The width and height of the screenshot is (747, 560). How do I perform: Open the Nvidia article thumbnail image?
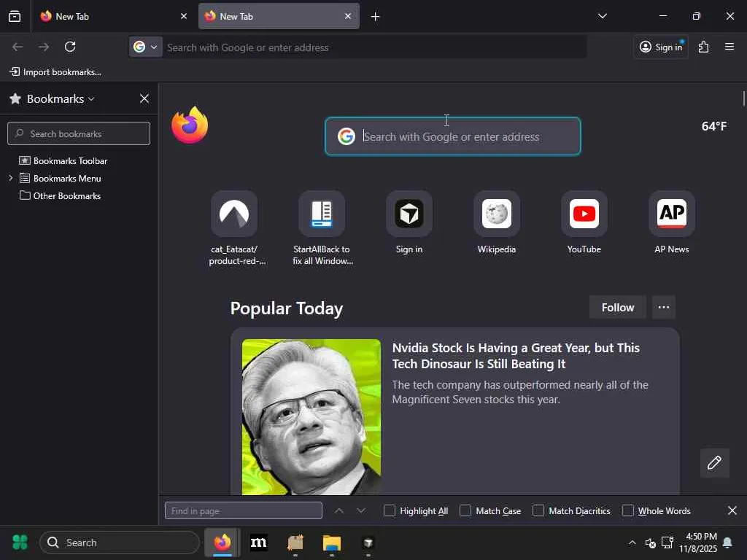tap(311, 416)
